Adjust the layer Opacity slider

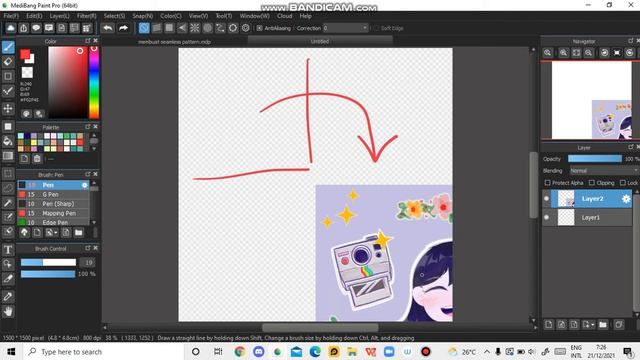point(595,159)
